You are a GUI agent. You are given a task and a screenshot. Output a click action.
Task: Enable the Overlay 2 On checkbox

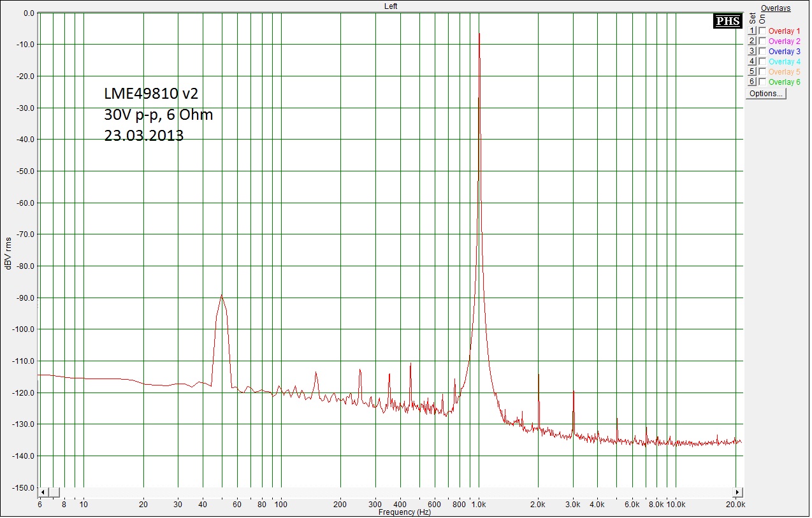[x=762, y=41]
